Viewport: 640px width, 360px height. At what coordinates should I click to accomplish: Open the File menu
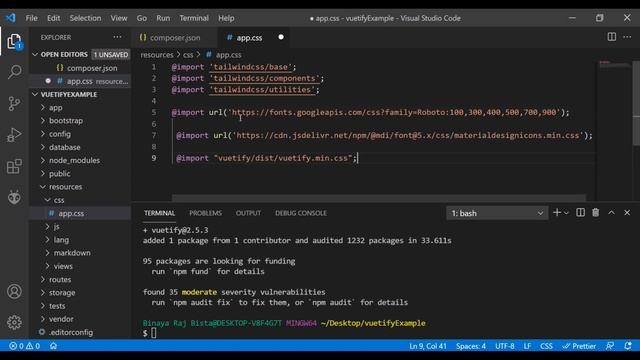31,18
